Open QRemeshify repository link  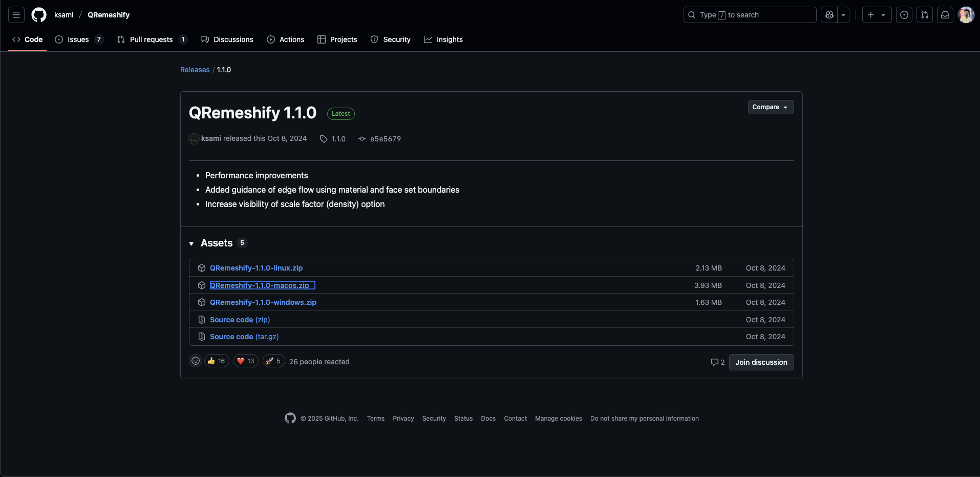[109, 15]
